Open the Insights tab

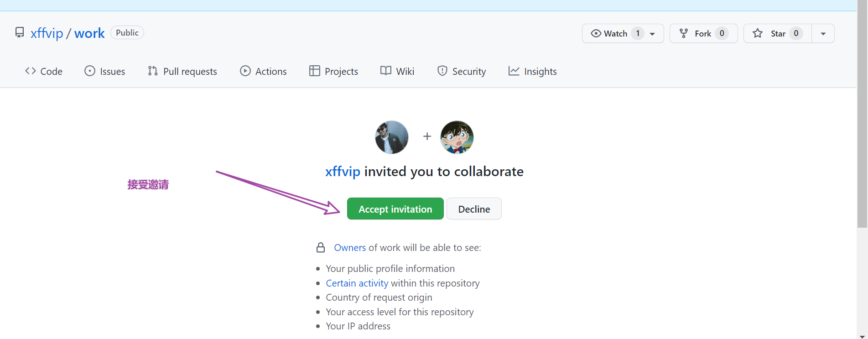point(533,71)
